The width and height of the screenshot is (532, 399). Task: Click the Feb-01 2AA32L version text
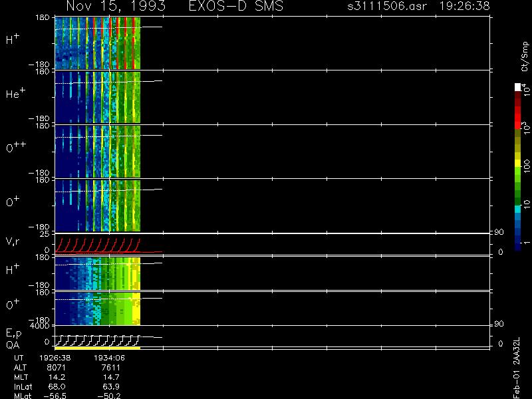pos(517,368)
